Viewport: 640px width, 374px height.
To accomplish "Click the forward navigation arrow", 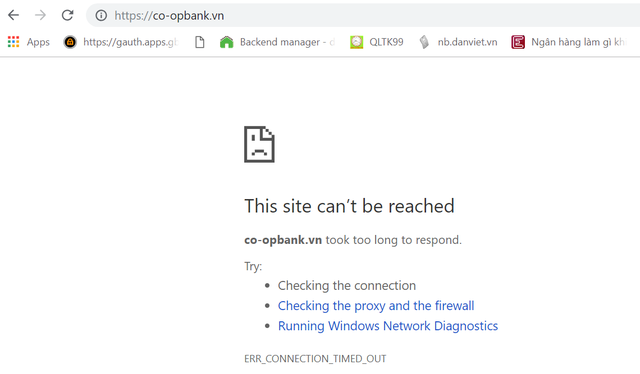I will 40,16.
